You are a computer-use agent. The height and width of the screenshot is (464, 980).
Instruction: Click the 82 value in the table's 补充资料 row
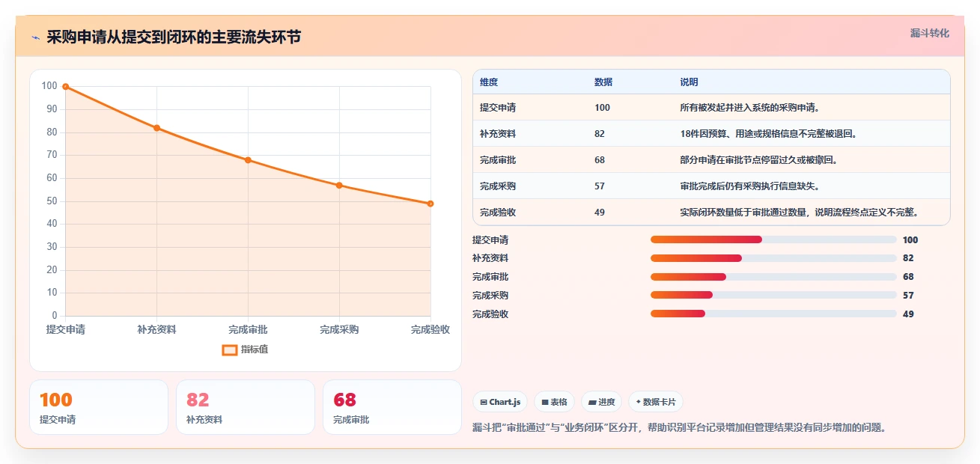tap(600, 134)
